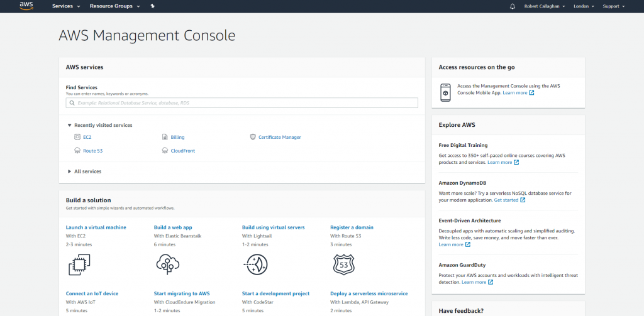644x316 pixels.
Task: Open the Support dropdown menu
Action: tap(614, 6)
